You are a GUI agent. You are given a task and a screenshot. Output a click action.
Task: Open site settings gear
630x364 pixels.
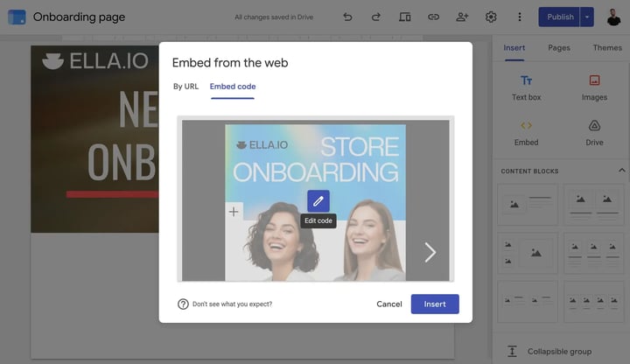tap(491, 17)
